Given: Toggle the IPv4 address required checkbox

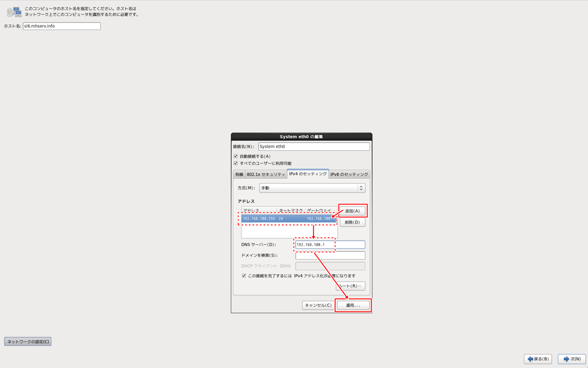Looking at the screenshot, I should pos(244,276).
